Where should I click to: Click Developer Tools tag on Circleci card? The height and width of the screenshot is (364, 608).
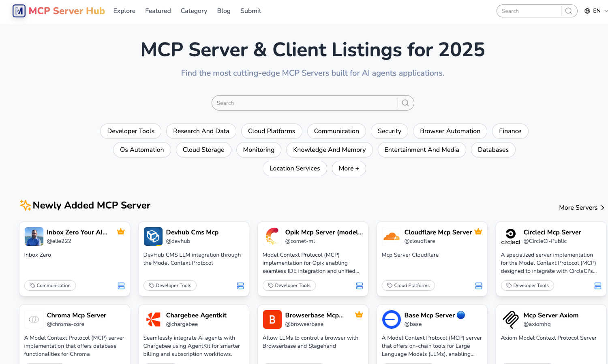pyautogui.click(x=527, y=285)
